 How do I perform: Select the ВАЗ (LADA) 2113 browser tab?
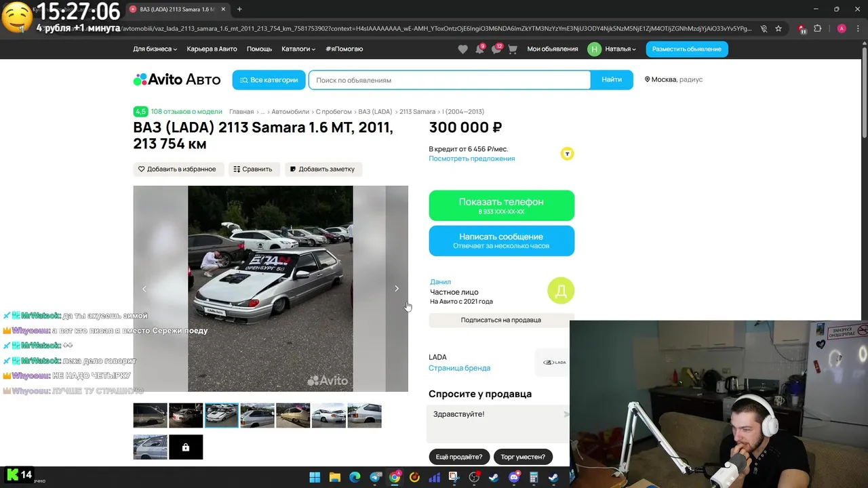pos(178,9)
